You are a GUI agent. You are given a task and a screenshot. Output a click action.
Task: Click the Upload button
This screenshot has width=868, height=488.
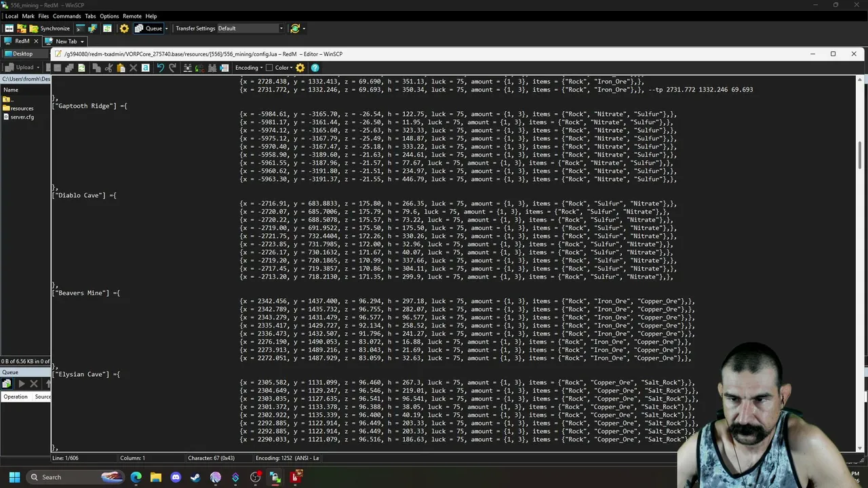pyautogui.click(x=20, y=68)
